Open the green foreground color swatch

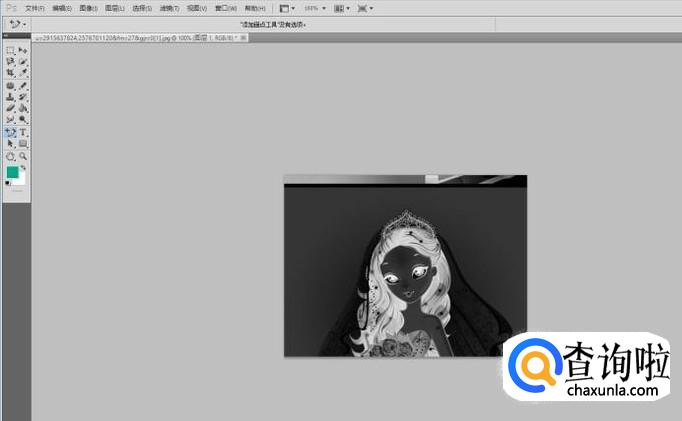tap(12, 172)
